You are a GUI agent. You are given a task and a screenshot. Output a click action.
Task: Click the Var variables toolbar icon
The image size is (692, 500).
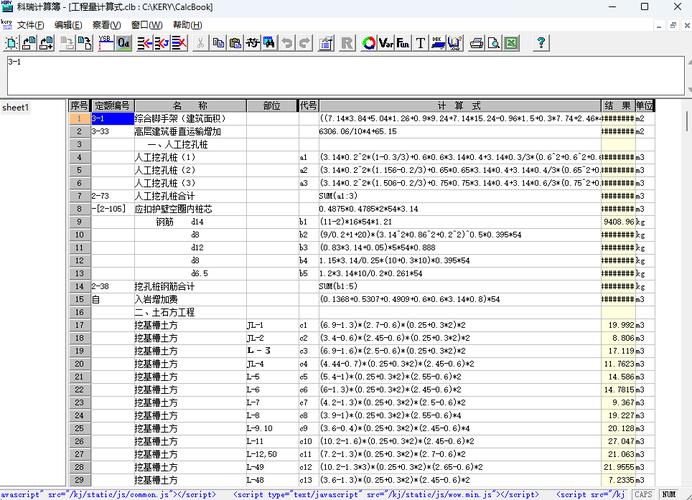coord(385,43)
